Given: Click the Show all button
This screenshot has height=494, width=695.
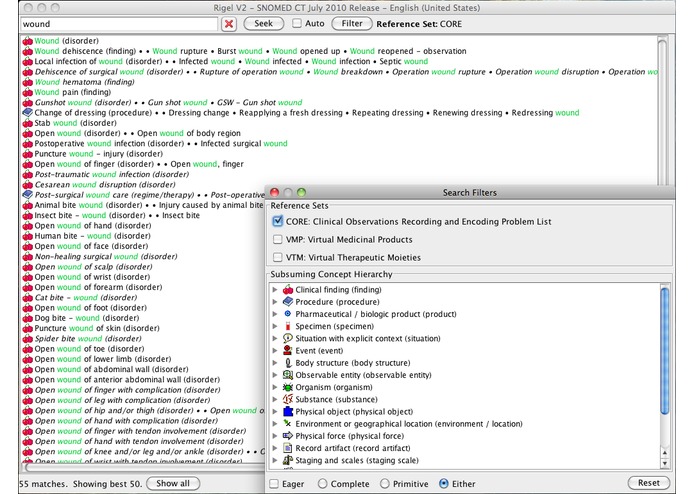Looking at the screenshot, I should 173,483.
